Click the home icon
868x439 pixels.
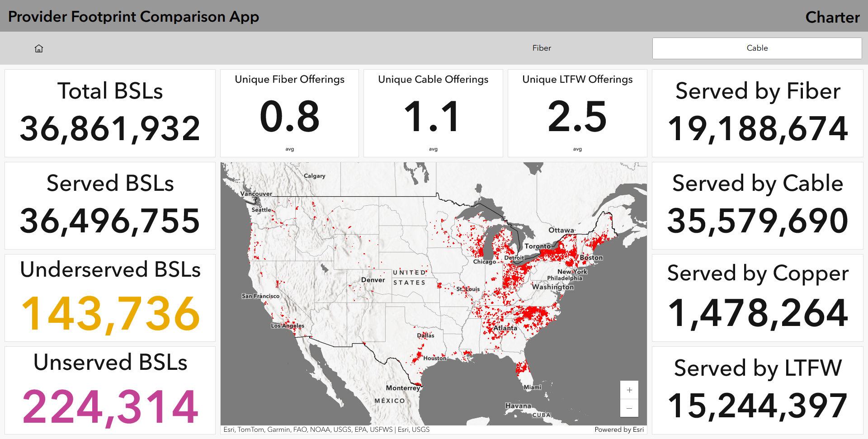39,48
